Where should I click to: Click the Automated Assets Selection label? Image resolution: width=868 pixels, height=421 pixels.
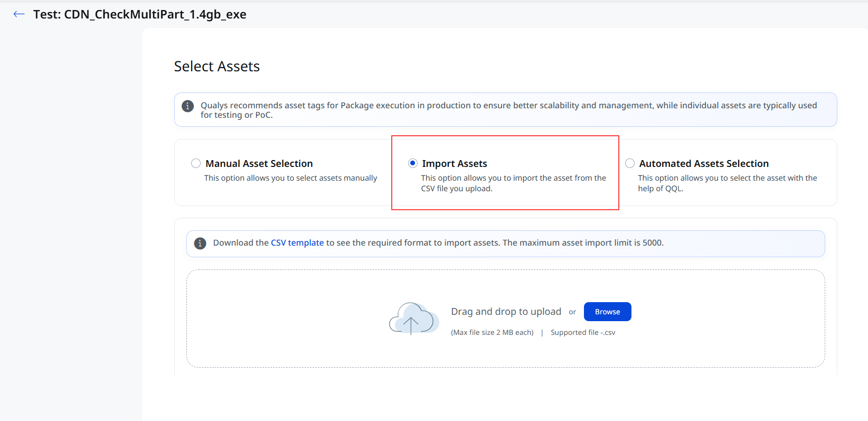(x=704, y=164)
